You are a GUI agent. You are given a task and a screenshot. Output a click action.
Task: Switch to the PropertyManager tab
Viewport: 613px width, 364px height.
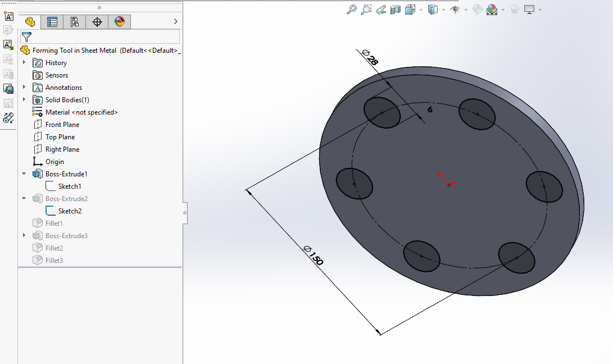52,22
